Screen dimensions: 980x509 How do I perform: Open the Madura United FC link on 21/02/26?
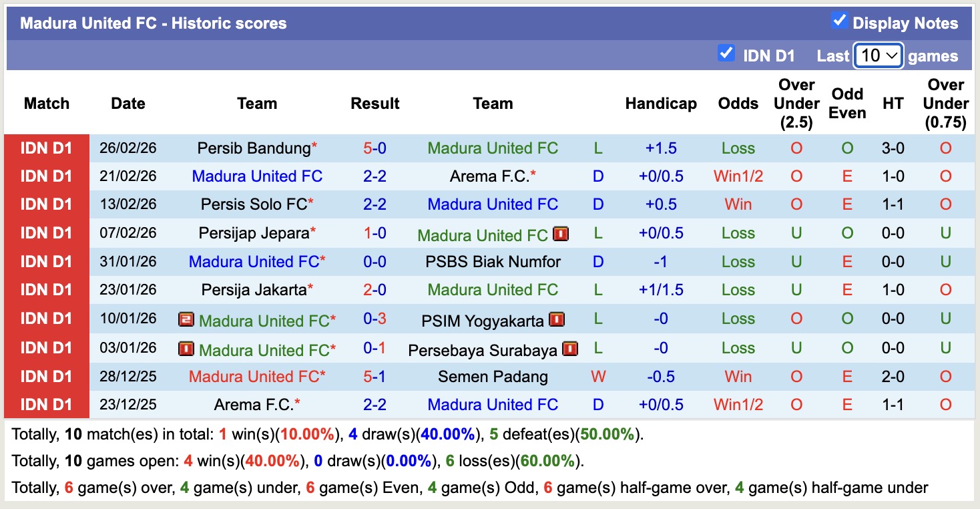[257, 176]
